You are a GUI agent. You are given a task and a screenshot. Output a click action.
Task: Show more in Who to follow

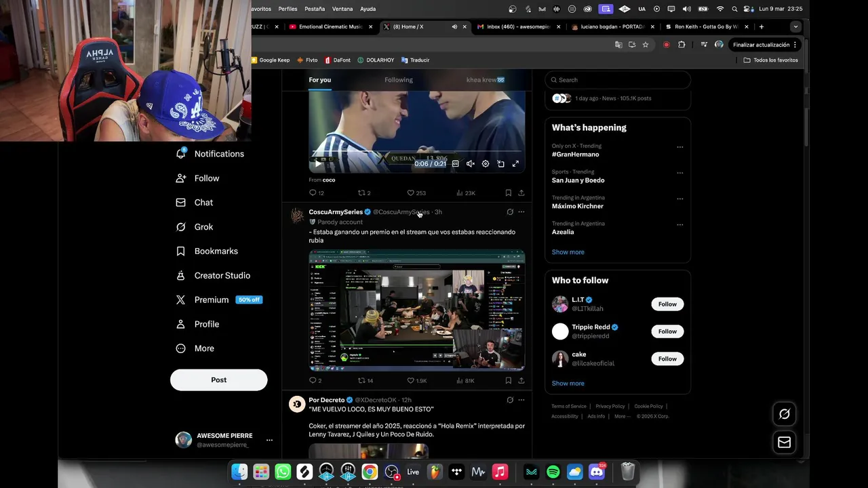tap(568, 384)
